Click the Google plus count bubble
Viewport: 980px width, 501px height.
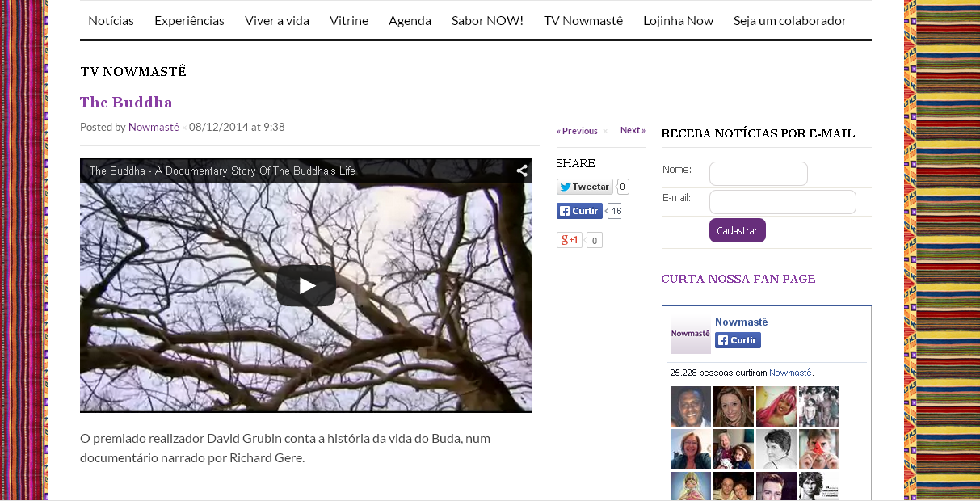[595, 240]
